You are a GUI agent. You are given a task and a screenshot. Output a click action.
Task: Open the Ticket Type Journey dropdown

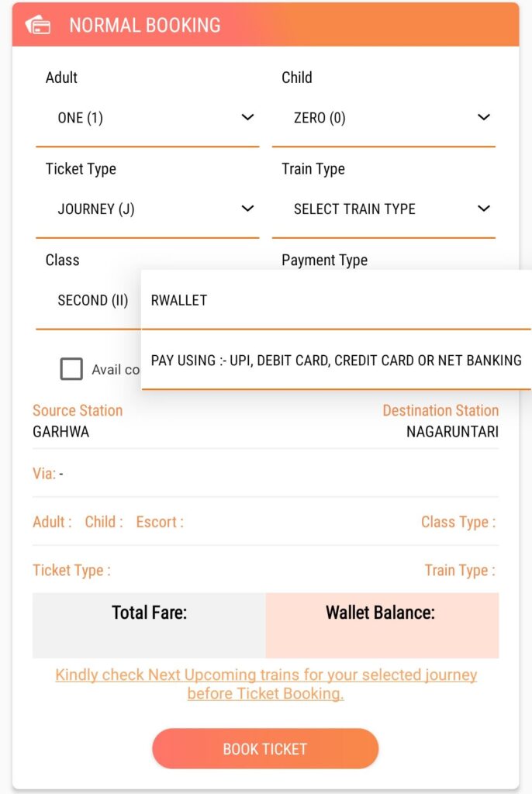pyautogui.click(x=147, y=209)
